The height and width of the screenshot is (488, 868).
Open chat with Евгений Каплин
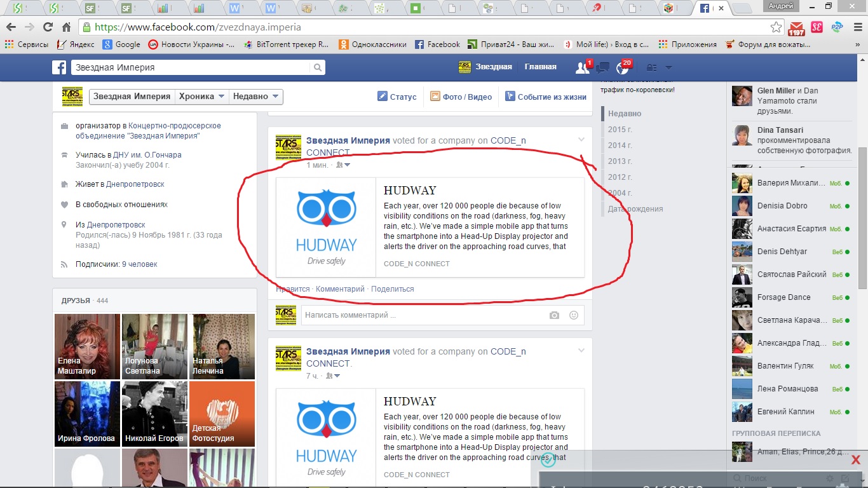790,412
